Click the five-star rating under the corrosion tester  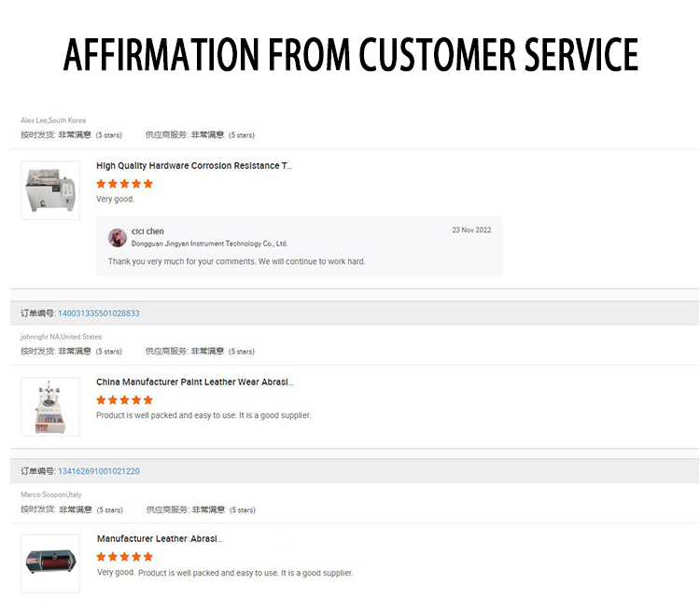[x=124, y=184]
